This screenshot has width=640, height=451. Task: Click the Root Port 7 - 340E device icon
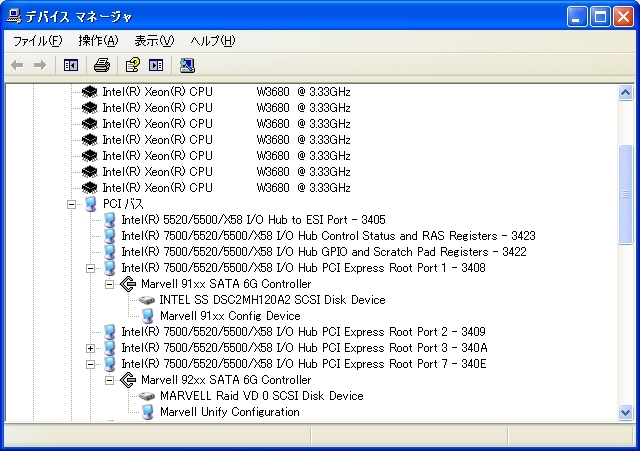pyautogui.click(x=109, y=364)
